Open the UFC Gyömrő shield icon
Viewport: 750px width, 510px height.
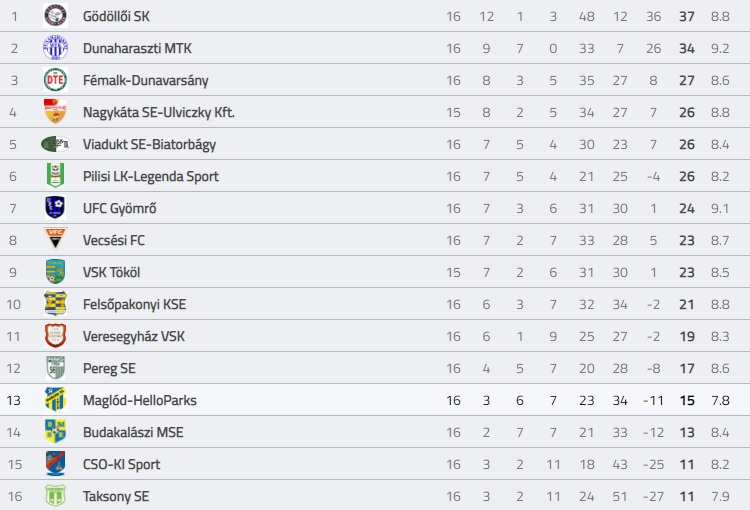coord(55,208)
